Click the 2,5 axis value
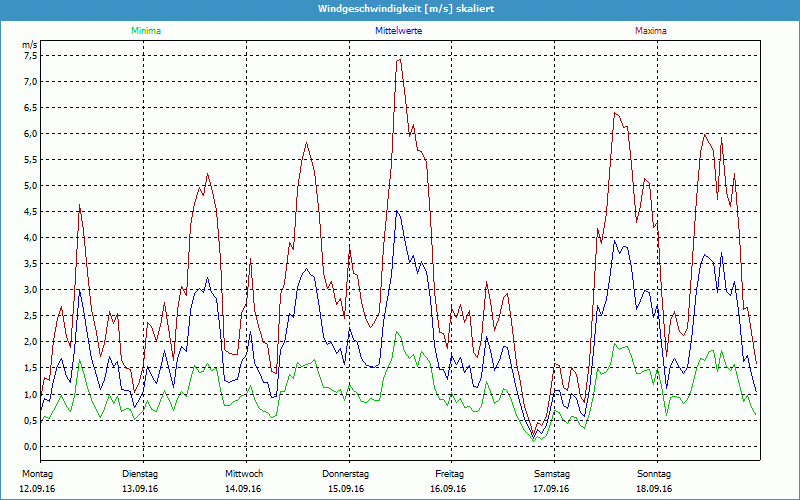The height and width of the screenshot is (500, 800). pyautogui.click(x=31, y=316)
